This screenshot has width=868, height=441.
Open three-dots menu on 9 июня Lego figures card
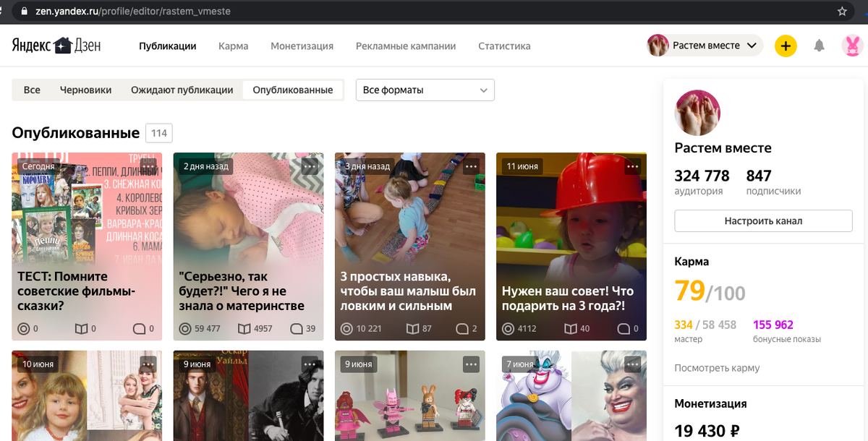pos(471,364)
